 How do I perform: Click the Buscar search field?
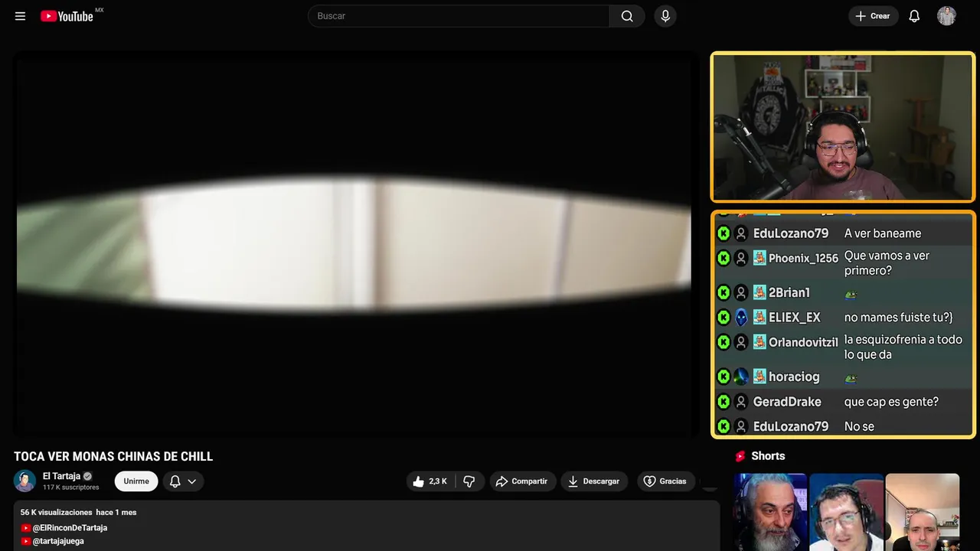click(x=459, y=16)
